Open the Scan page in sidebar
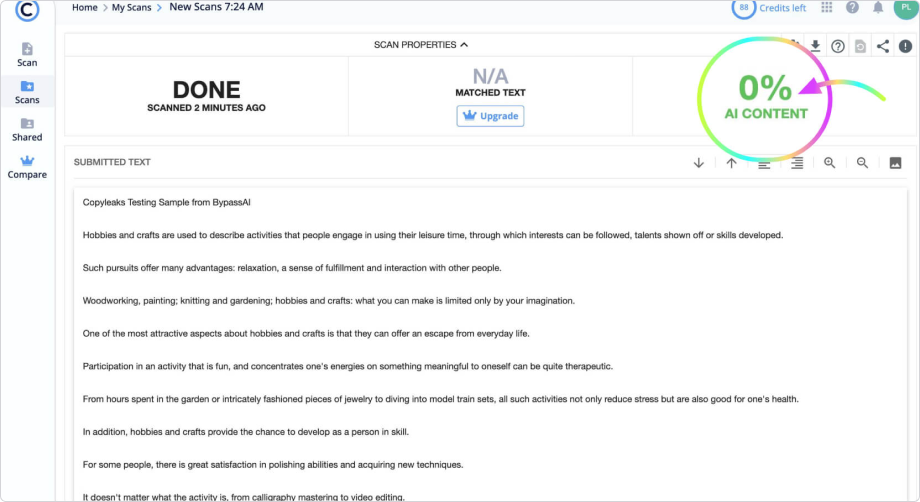Screen dimensions: 920x502 coord(27,54)
